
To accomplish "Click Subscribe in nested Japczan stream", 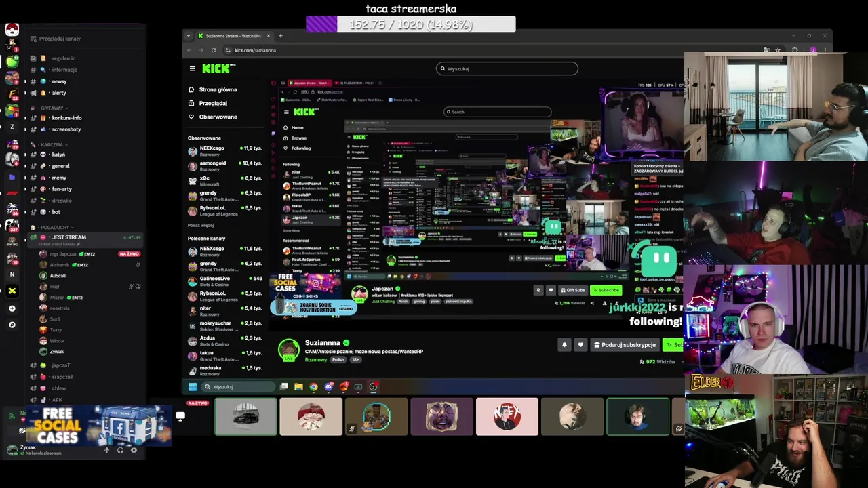I will (606, 290).
